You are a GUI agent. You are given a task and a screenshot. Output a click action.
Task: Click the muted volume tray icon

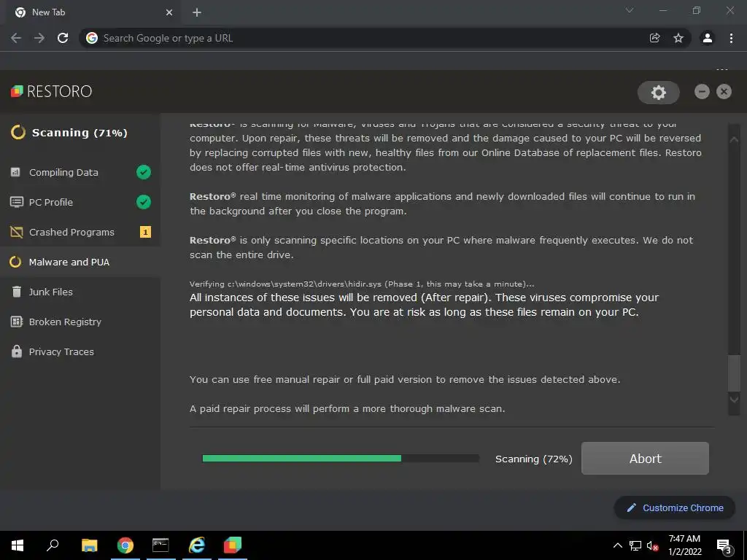(x=652, y=546)
